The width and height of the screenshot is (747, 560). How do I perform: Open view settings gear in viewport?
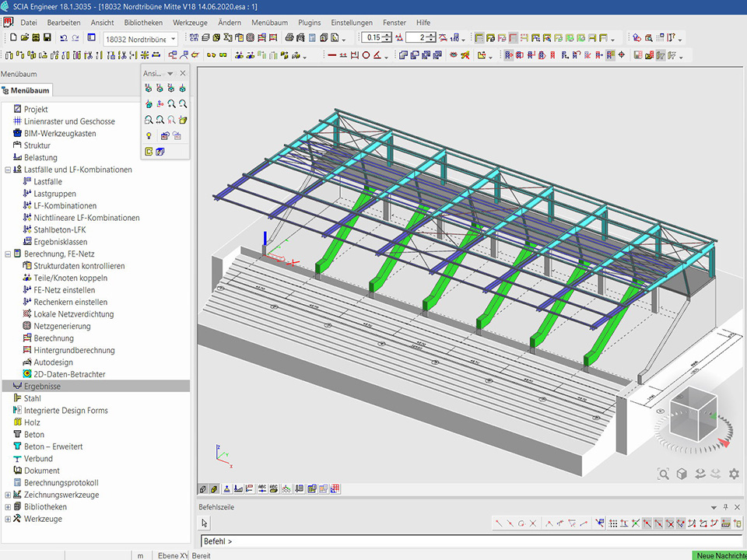(732, 474)
